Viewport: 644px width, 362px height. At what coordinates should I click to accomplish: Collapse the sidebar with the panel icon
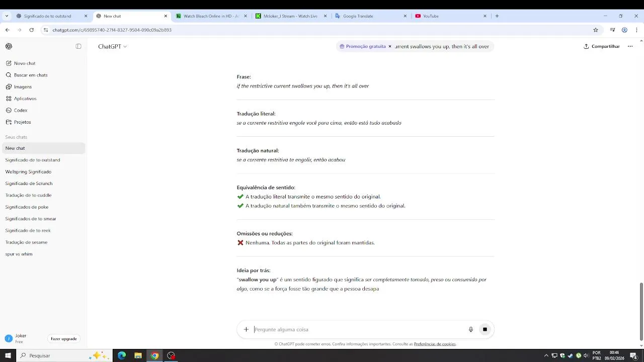[x=78, y=46]
